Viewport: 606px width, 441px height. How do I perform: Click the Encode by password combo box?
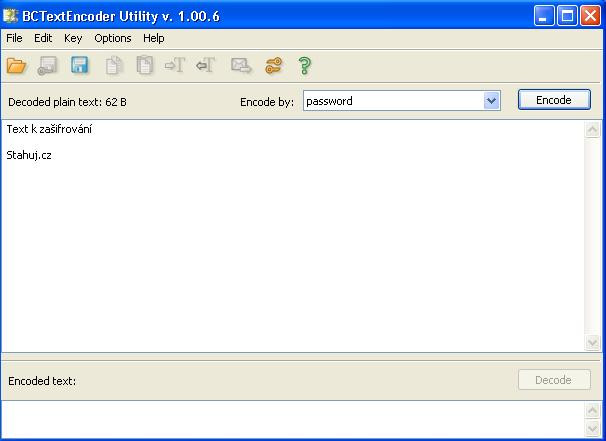[x=402, y=101]
